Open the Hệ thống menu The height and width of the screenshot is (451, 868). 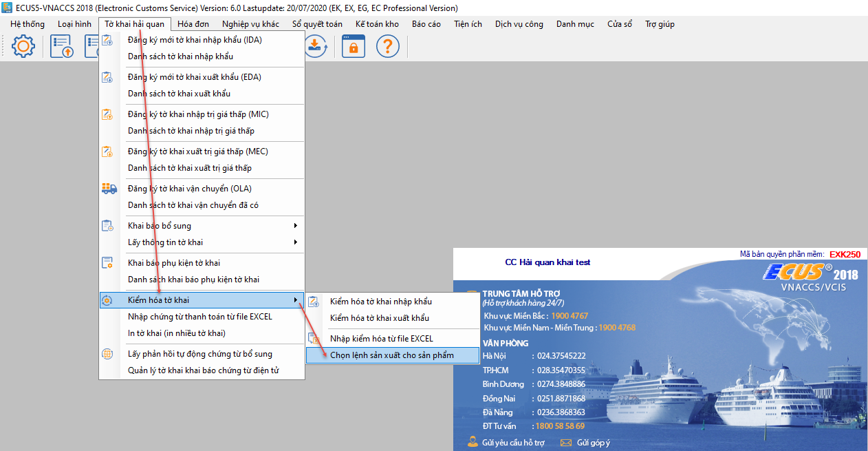(x=28, y=24)
